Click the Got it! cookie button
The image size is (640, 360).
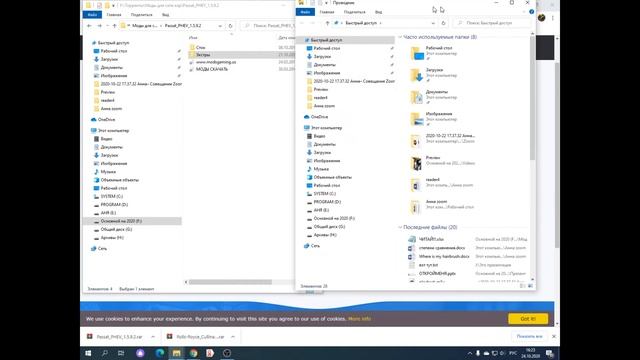pos(528,319)
